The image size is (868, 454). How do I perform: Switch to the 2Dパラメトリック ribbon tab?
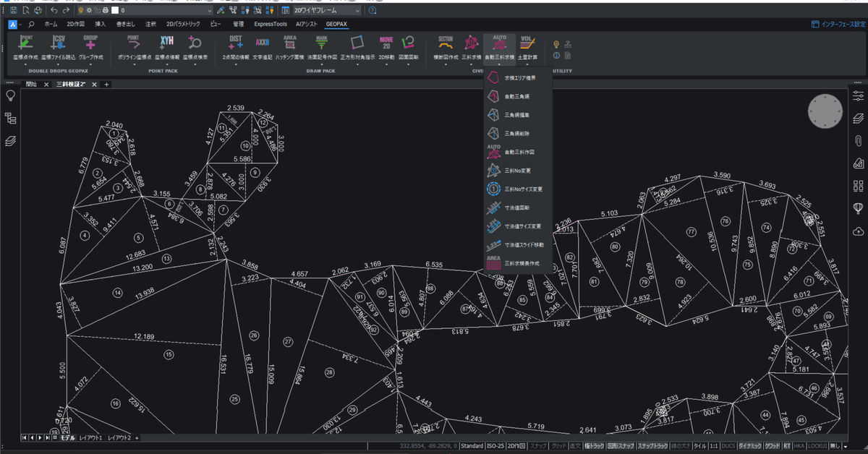pos(184,24)
